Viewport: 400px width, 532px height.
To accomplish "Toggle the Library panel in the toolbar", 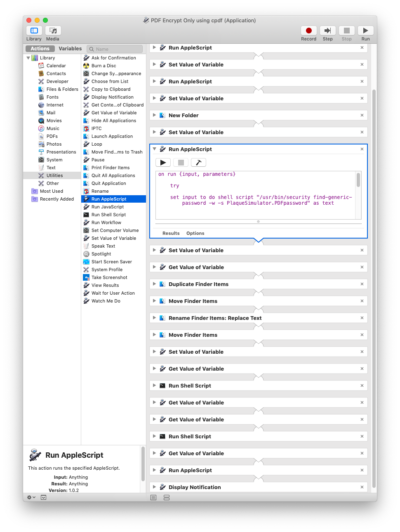I will (33, 31).
